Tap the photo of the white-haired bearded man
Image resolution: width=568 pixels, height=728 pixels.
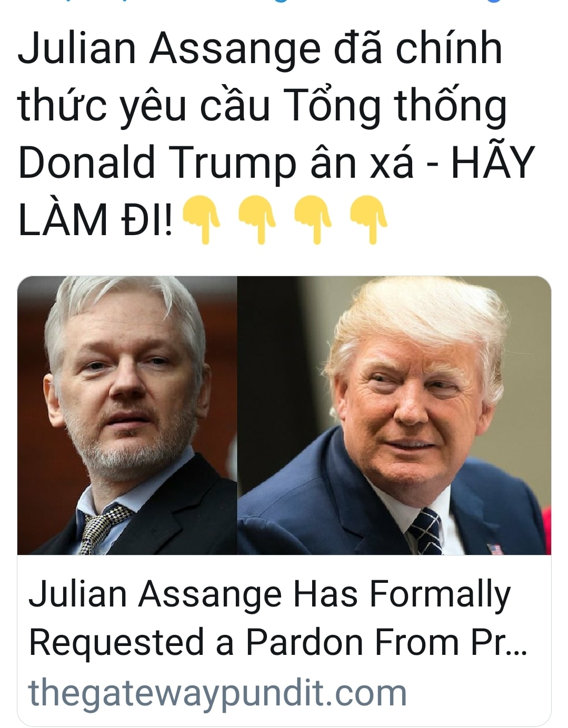[127, 416]
